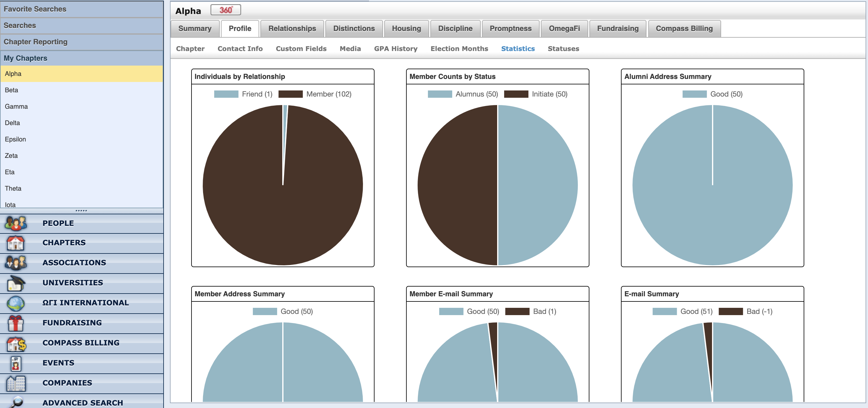Open the PEOPLE module

tap(82, 223)
